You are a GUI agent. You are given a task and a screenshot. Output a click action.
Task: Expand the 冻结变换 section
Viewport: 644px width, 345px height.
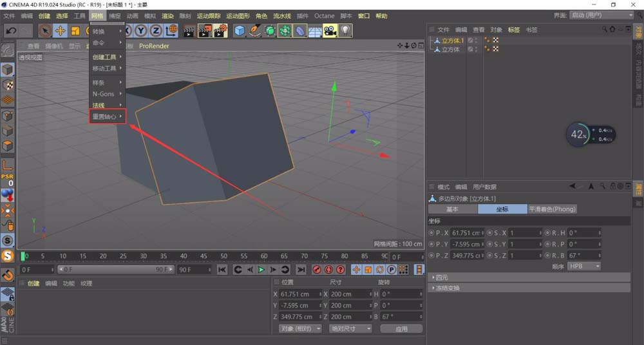pos(529,288)
